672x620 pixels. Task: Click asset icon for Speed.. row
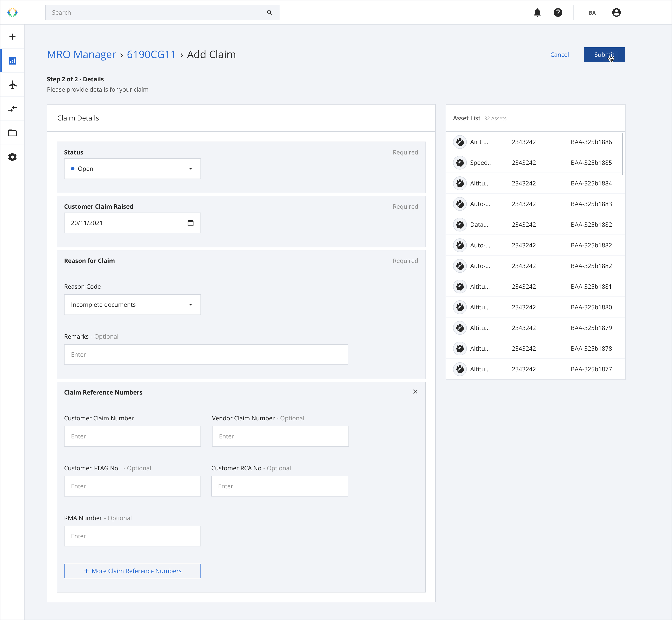460,163
